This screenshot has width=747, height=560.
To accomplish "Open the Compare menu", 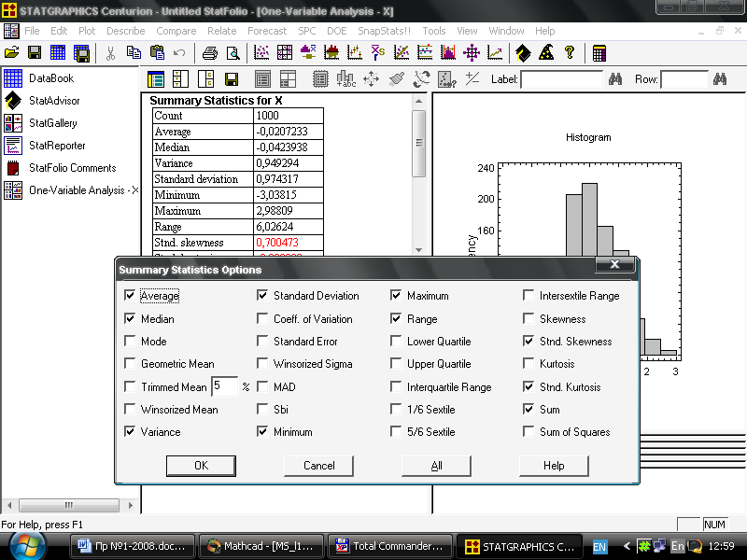I will [176, 31].
